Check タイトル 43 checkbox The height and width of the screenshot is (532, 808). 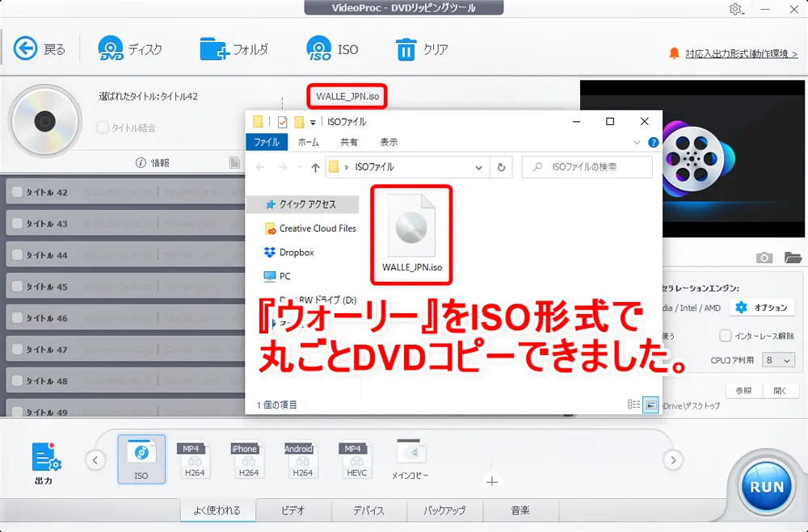17,223
